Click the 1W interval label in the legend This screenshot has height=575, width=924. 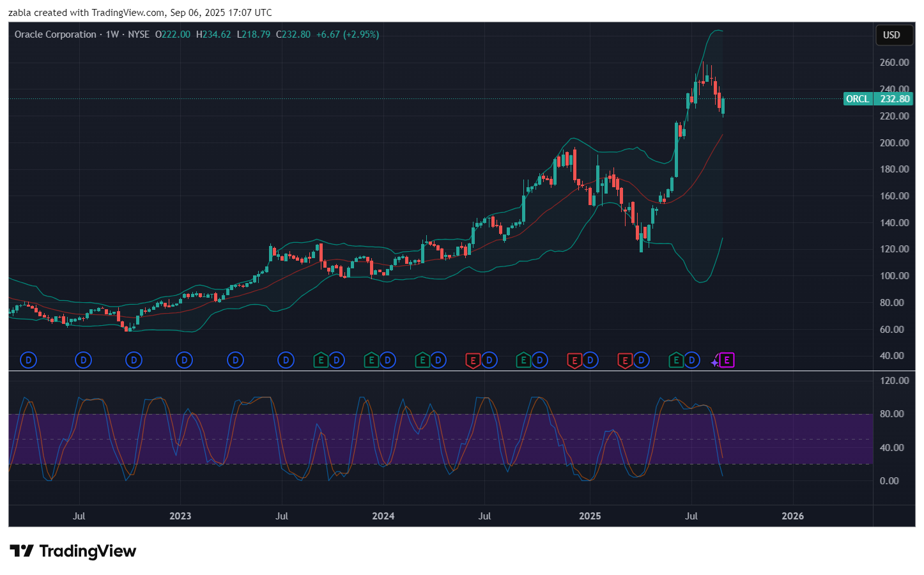tap(112, 34)
